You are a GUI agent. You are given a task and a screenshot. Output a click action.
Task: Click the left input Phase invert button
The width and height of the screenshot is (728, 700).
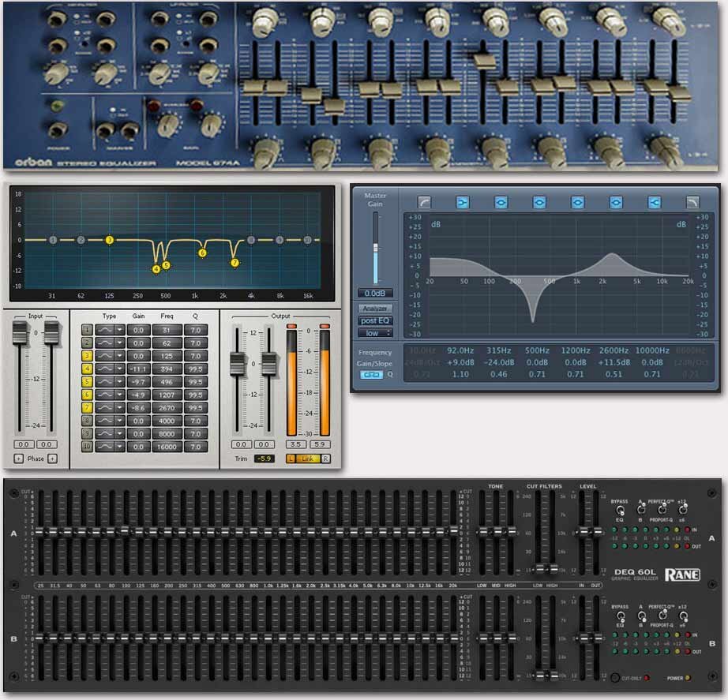(x=19, y=459)
